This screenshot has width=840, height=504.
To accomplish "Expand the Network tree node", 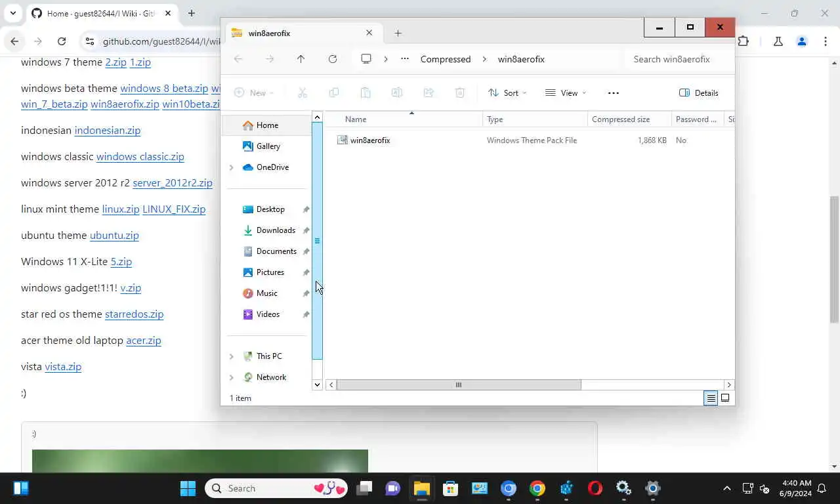I will (231, 377).
